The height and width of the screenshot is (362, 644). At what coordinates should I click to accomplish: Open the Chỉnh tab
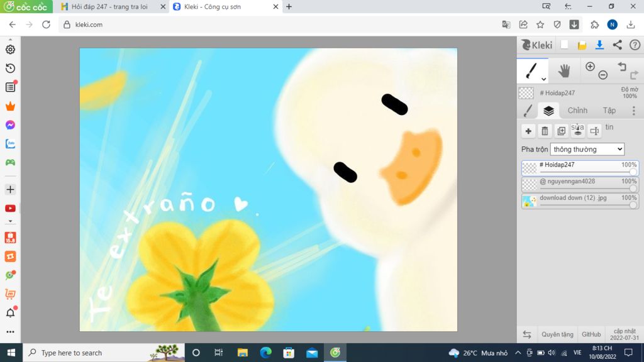(x=577, y=111)
